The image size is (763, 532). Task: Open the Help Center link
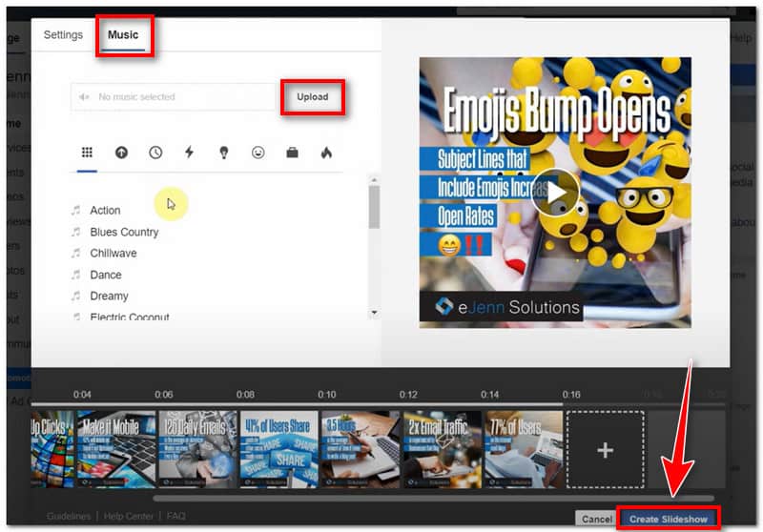pos(129,517)
